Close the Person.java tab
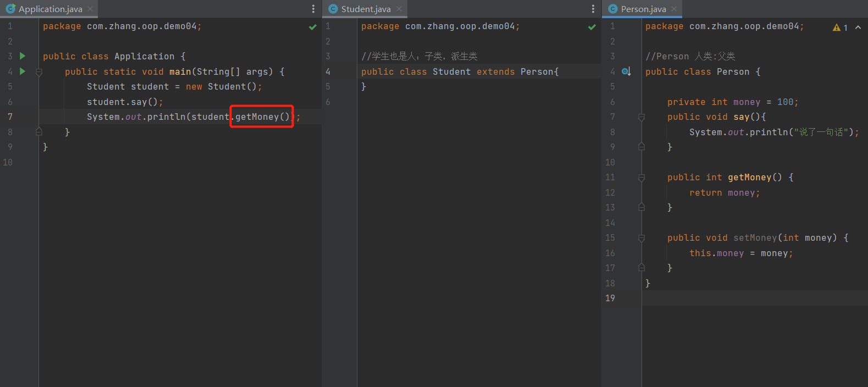This screenshot has height=387, width=868. tap(674, 9)
